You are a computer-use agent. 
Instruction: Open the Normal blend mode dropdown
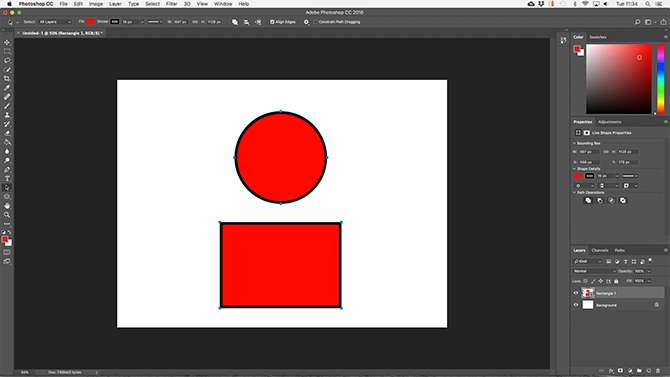coord(594,271)
